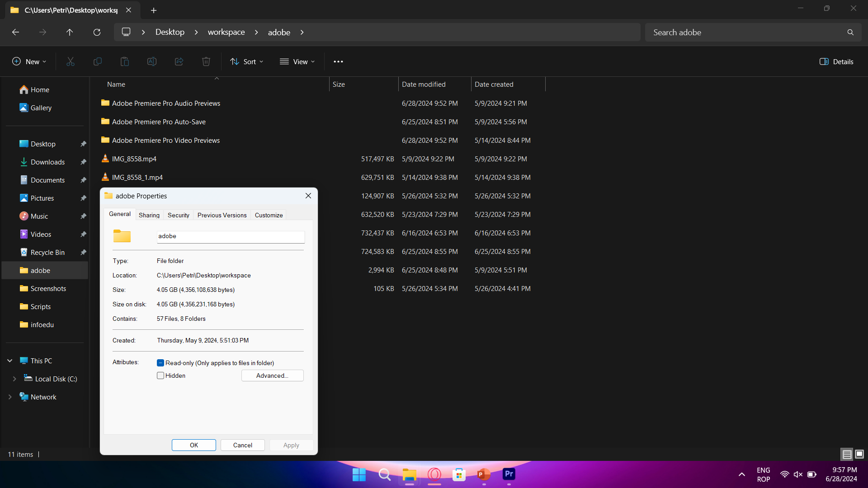This screenshot has height=488, width=868.
Task: Click the folder name field containing adobe
Action: tap(231, 236)
